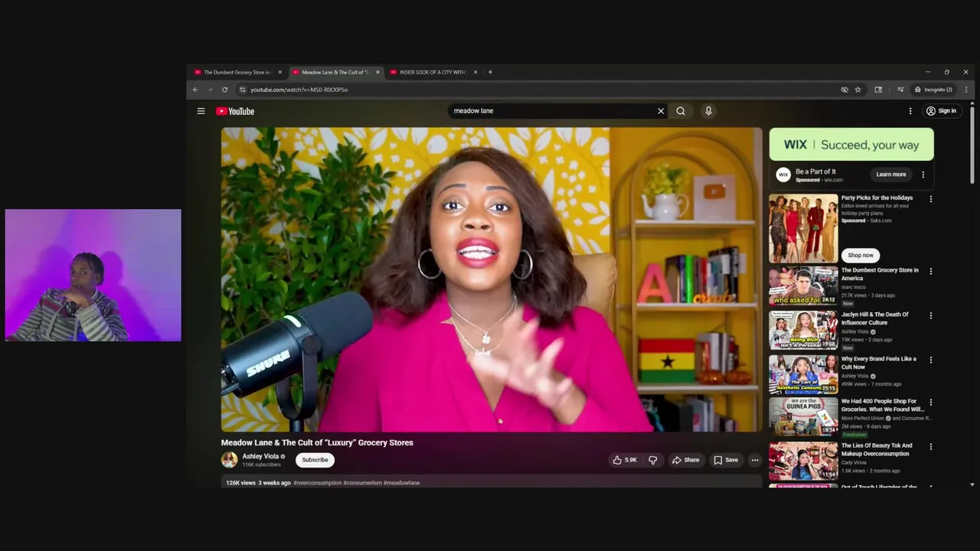Click the #overconsumption hashtag
Image resolution: width=980 pixels, height=551 pixels.
click(x=317, y=483)
